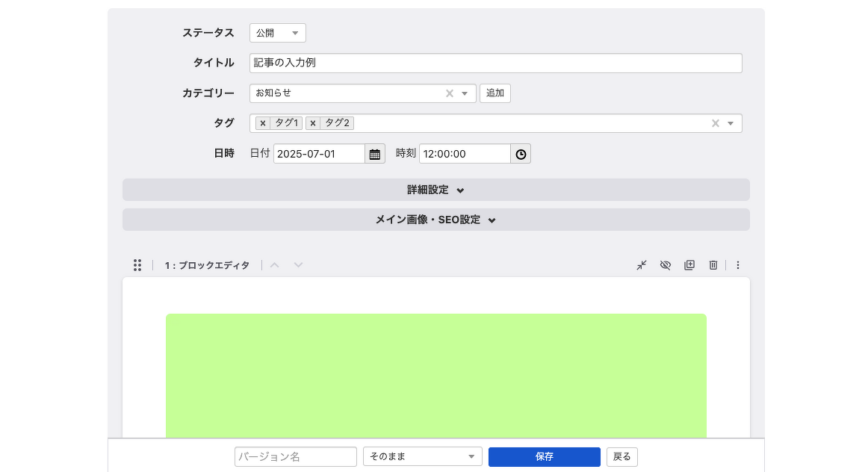The image size is (868, 472).
Task: Open the clock picker for 時刻
Action: 521,153
